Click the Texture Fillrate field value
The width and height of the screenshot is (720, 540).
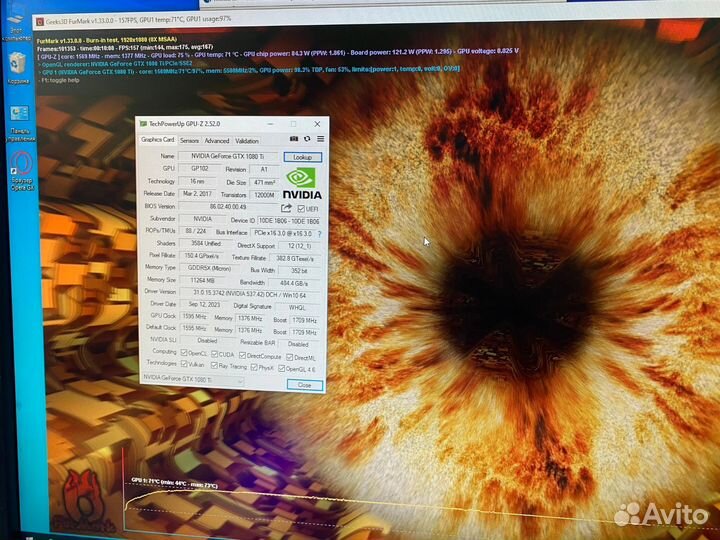[x=295, y=259]
